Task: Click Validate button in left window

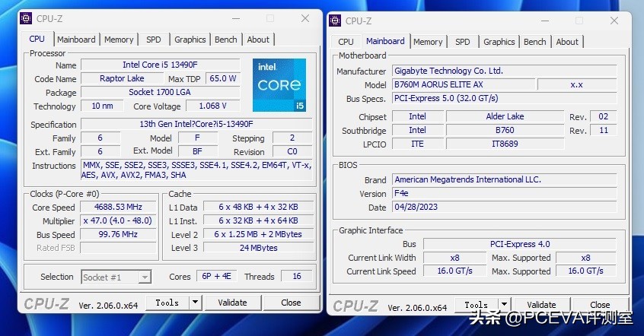Action: 232,303
